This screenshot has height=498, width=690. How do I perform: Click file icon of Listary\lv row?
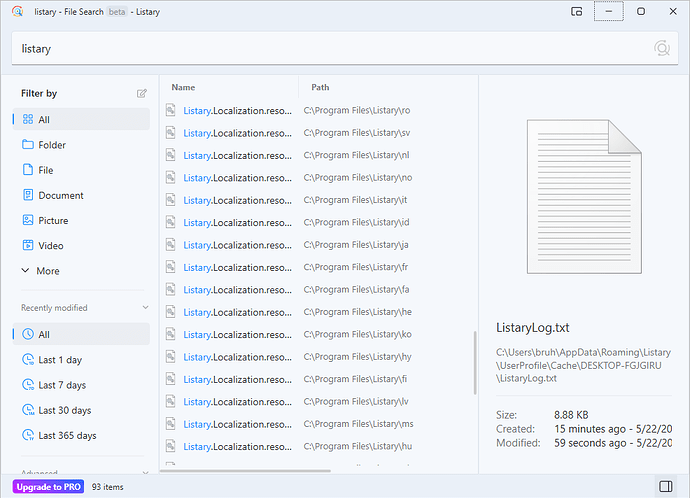170,402
